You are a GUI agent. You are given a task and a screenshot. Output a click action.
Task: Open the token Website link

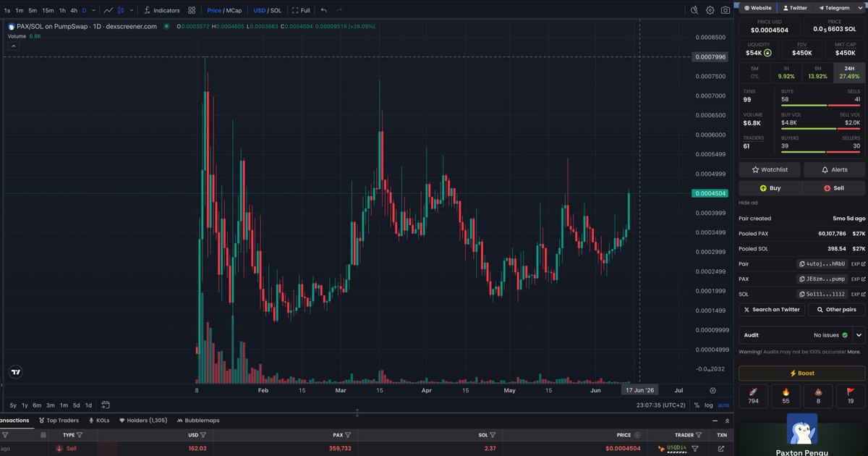point(757,8)
